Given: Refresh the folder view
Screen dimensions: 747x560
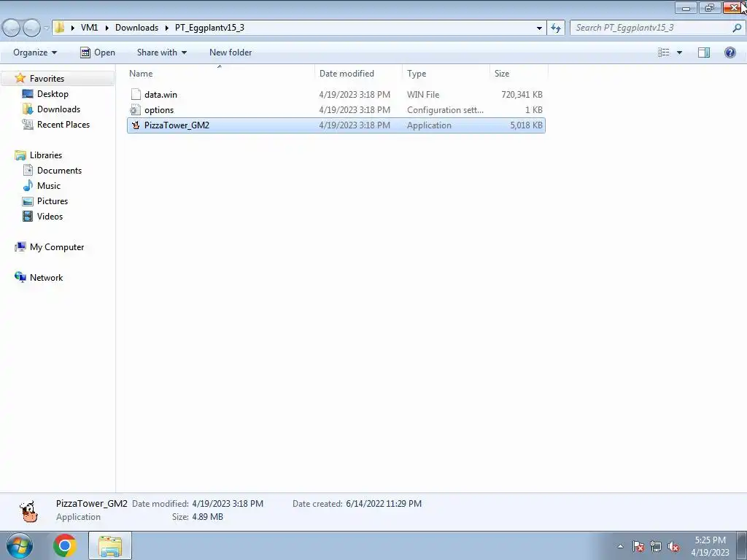Looking at the screenshot, I should pyautogui.click(x=555, y=28).
